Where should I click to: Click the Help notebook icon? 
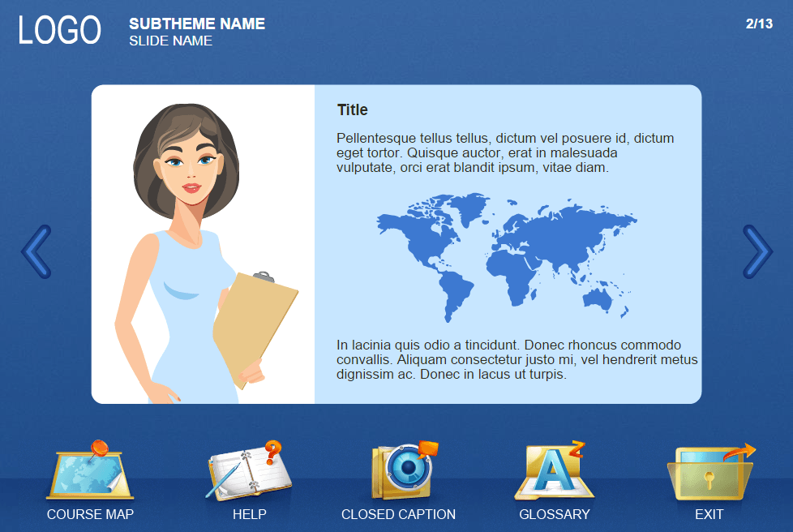pyautogui.click(x=249, y=471)
